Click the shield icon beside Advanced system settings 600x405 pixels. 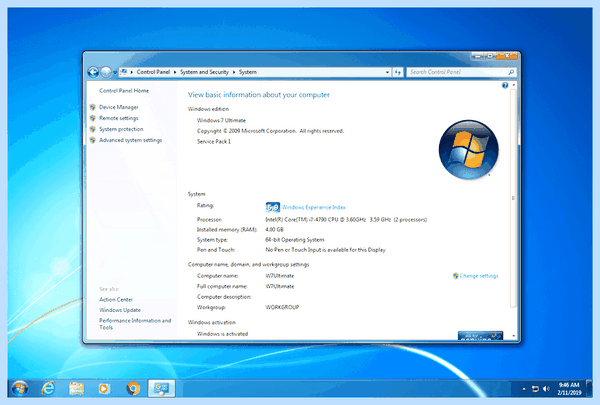[x=93, y=140]
